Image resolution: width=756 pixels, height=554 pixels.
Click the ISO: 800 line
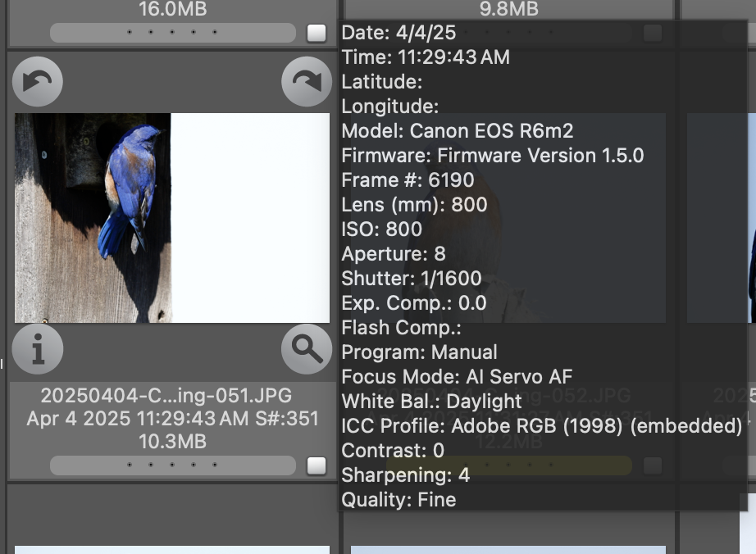click(382, 229)
